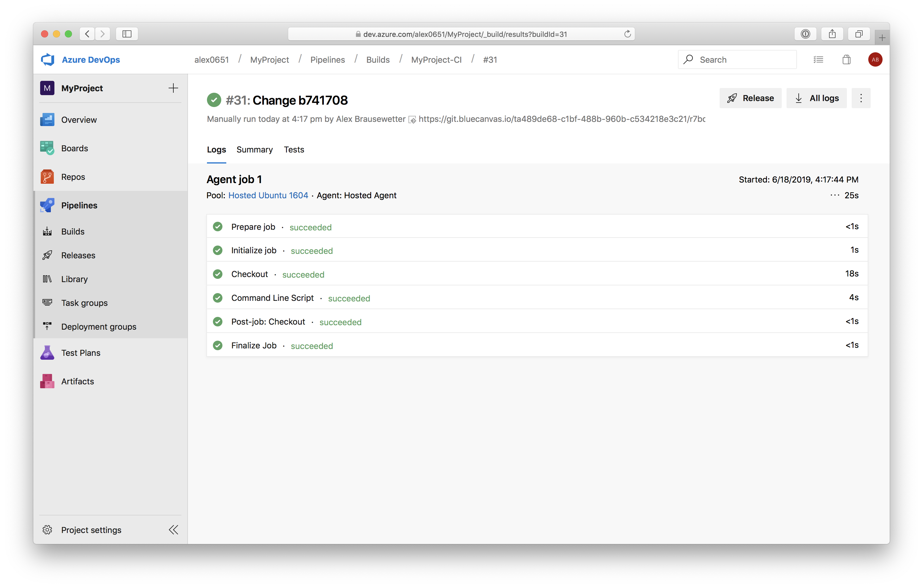Click the Azure DevOps logo icon
The width and height of the screenshot is (923, 588).
point(48,60)
